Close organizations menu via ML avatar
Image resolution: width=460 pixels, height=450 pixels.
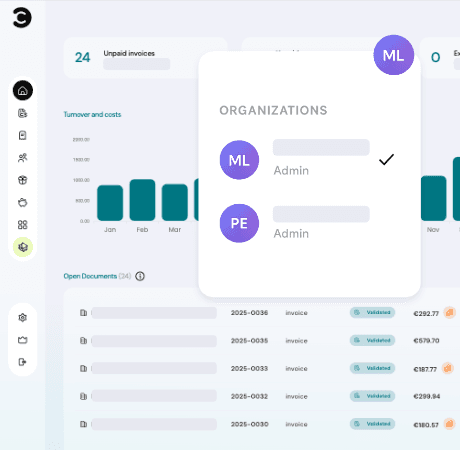[394, 55]
